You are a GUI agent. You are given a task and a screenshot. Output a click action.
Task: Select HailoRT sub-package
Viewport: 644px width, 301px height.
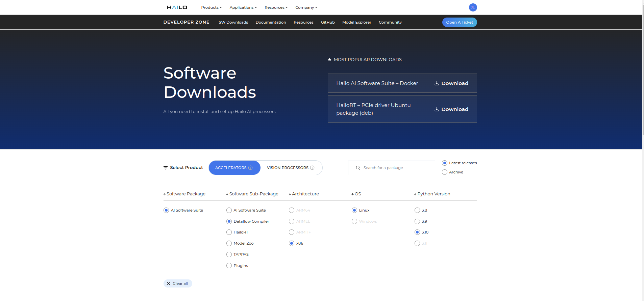pyautogui.click(x=229, y=232)
